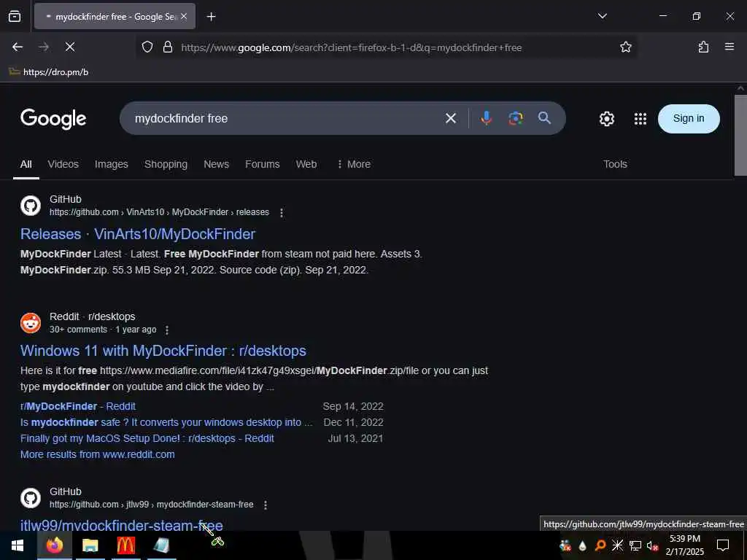View site security padlock info
Viewport: 747px width, 560px height.
point(168,47)
